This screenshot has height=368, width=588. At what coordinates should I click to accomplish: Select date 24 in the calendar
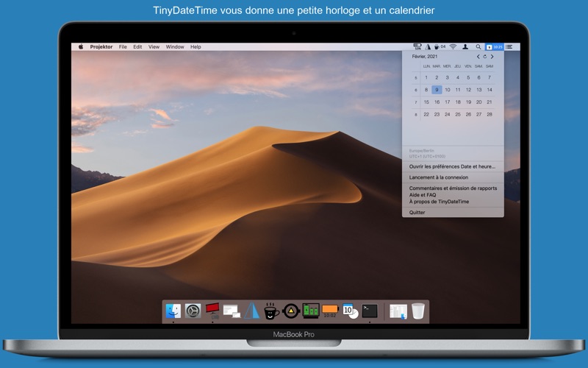(448, 115)
